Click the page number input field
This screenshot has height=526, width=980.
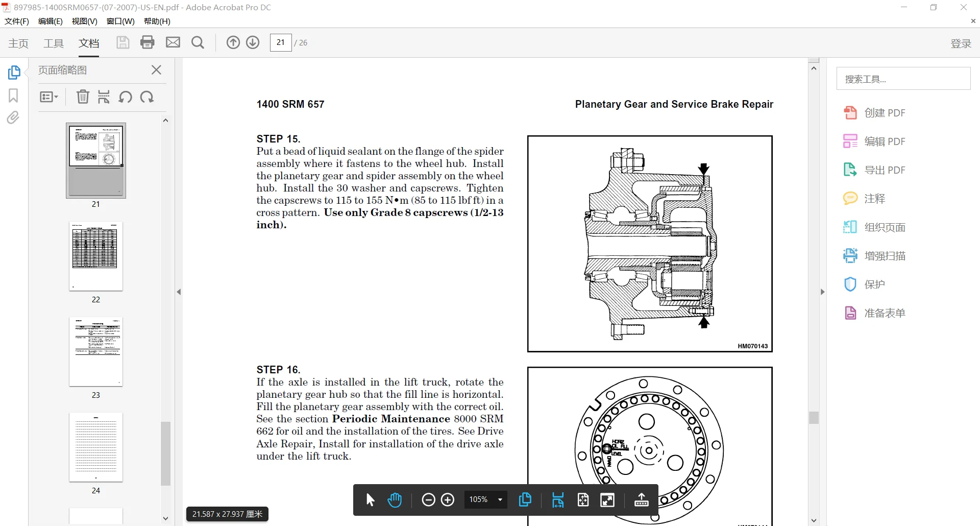pyautogui.click(x=281, y=42)
